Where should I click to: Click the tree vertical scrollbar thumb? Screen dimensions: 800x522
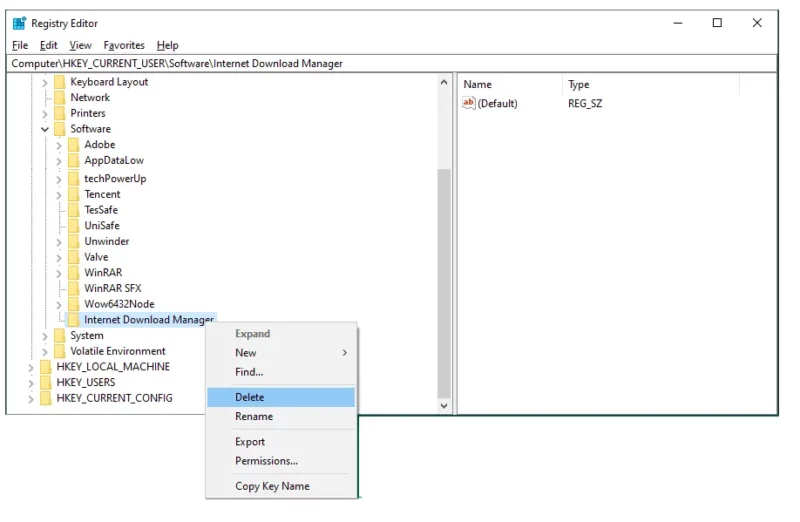pos(444,283)
